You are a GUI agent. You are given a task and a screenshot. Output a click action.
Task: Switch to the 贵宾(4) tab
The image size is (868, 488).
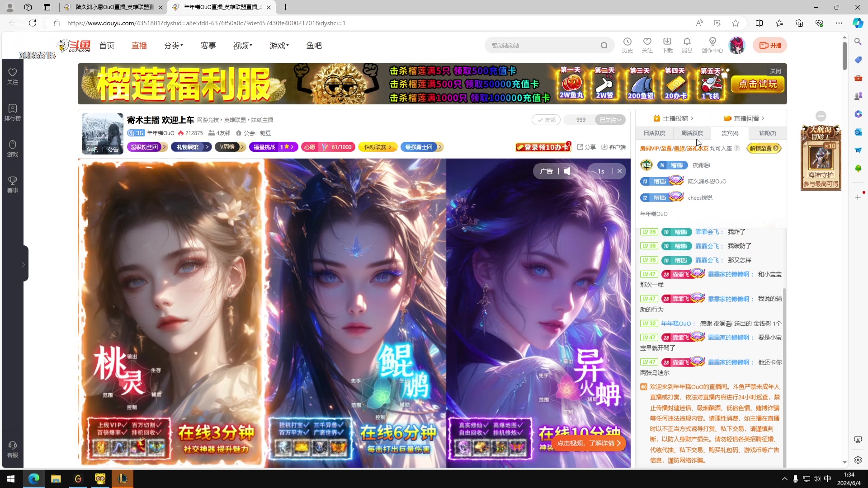click(x=730, y=133)
